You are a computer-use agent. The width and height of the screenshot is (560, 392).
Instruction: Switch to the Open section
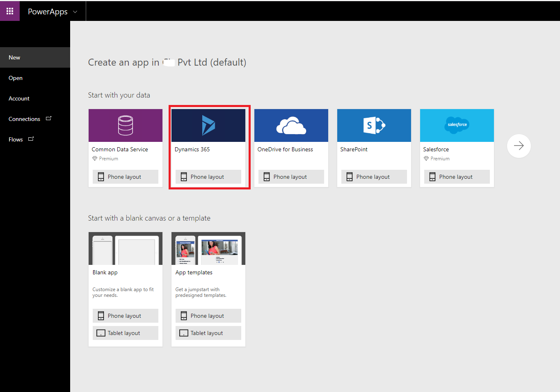15,77
